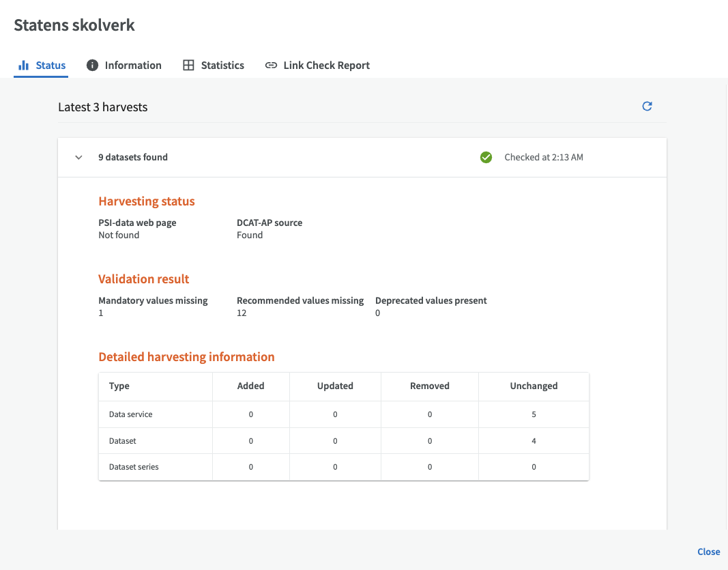This screenshot has width=728, height=570.
Task: Refresh the latest harvests list
Action: [647, 106]
